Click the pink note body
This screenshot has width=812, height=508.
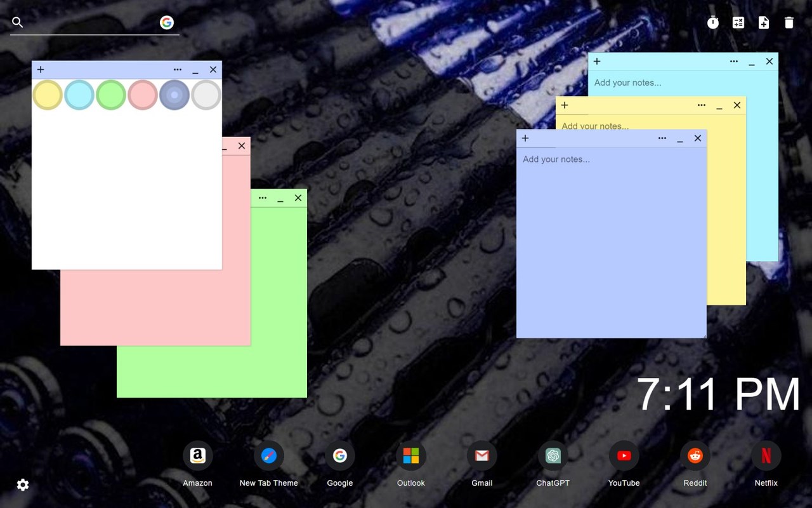[155, 308]
